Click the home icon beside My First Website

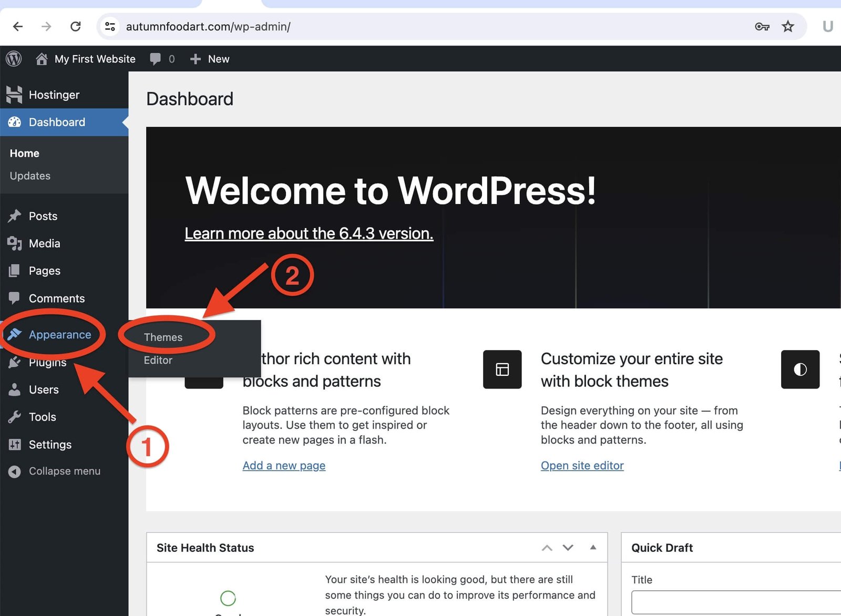pos(42,59)
